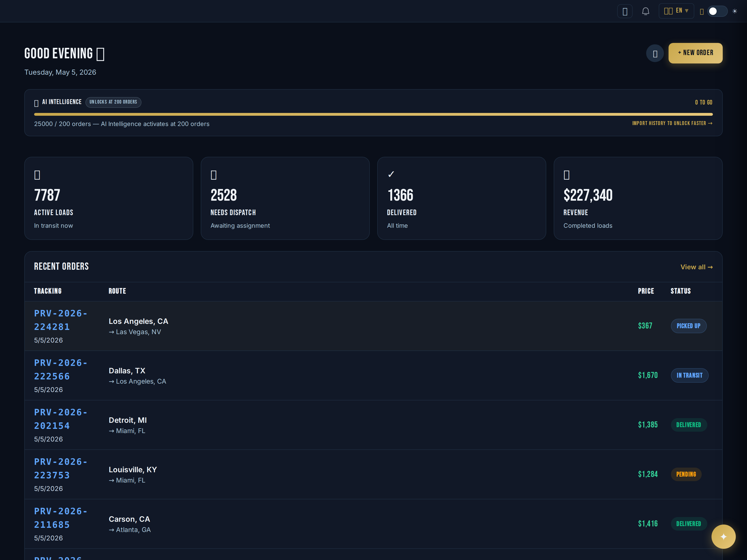Viewport: 747px width, 560px height.
Task: Click the waving icon after Good Evening
Action: tap(100, 54)
